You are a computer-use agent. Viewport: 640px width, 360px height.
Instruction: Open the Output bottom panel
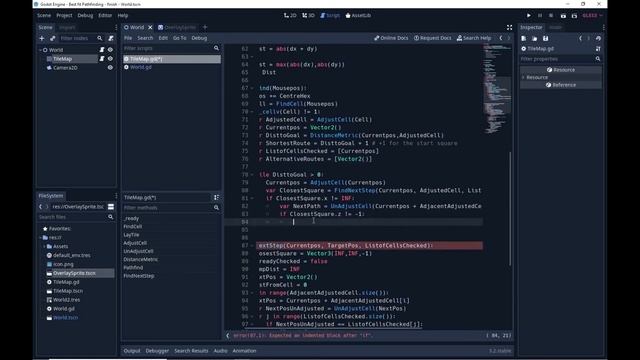(x=132, y=351)
